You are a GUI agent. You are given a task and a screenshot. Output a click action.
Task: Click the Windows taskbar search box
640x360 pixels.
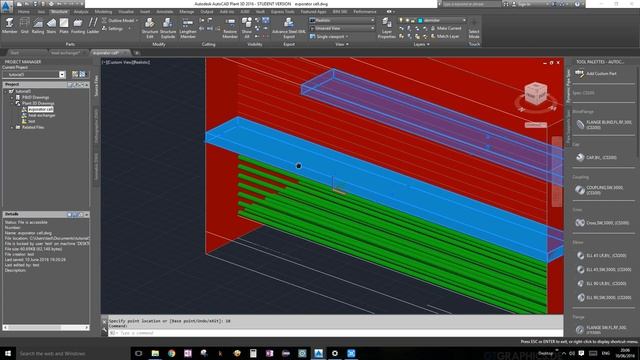pos(73,353)
